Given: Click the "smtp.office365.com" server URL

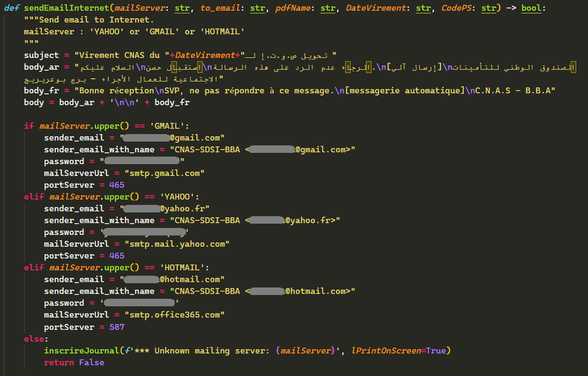Looking at the screenshot, I should click(x=174, y=315).
